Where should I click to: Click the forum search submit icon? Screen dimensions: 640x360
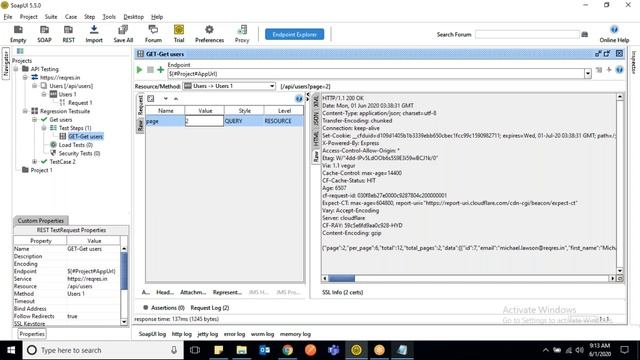[584, 35]
